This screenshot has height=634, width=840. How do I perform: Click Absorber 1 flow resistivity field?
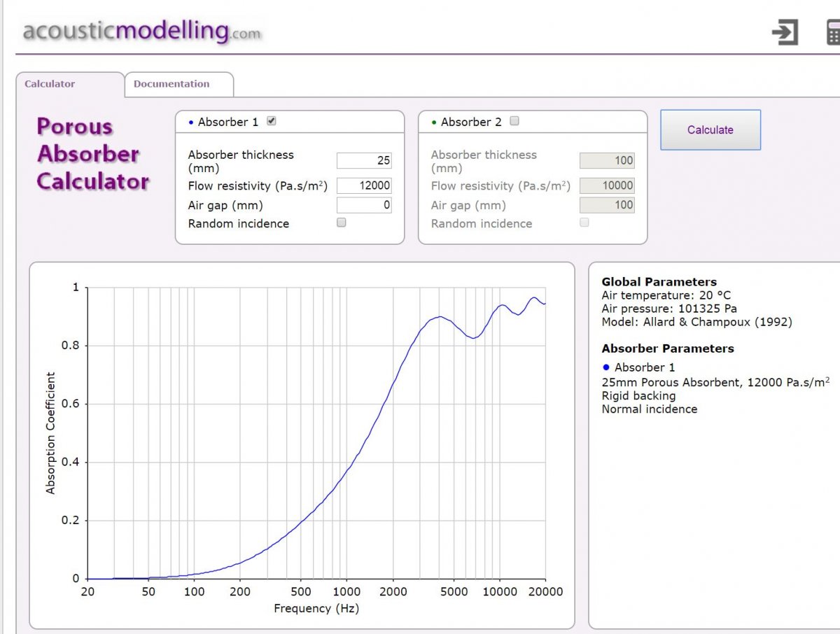[x=364, y=185]
